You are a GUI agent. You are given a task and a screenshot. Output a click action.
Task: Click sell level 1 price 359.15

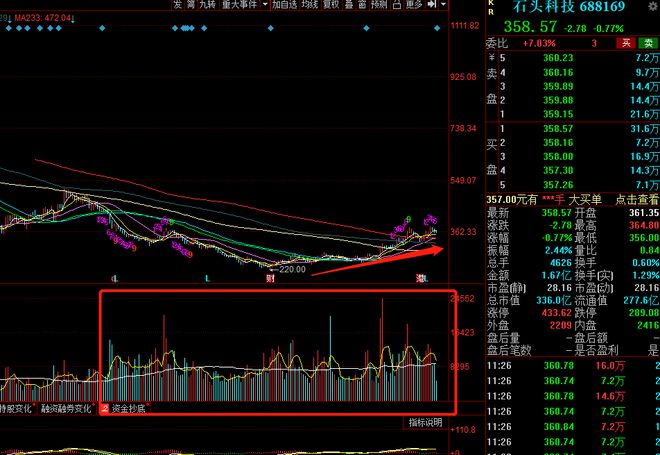(x=558, y=114)
